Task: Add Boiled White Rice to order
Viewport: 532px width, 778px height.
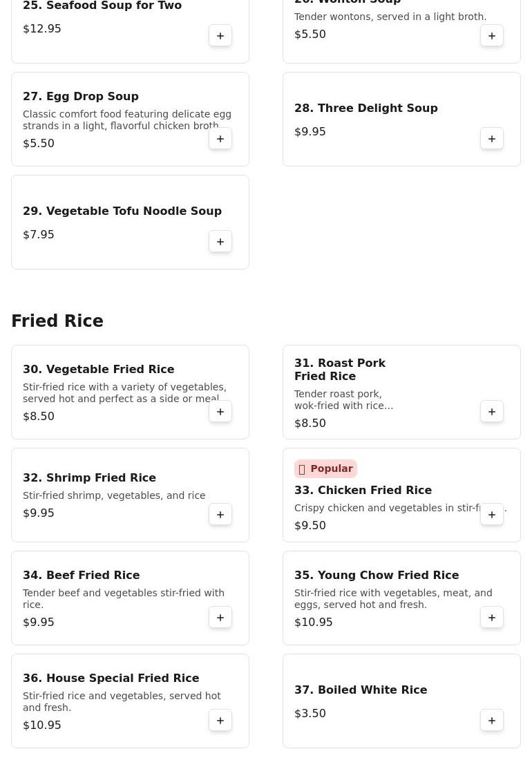Action: click(492, 721)
